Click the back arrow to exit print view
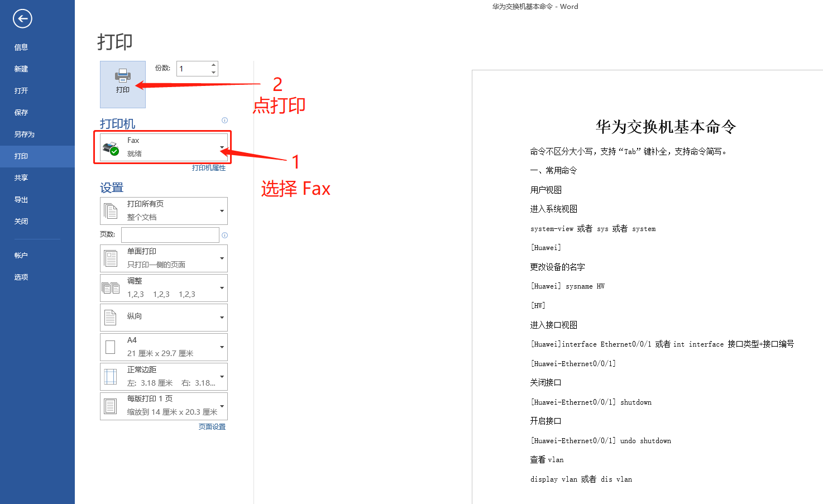 (22, 18)
